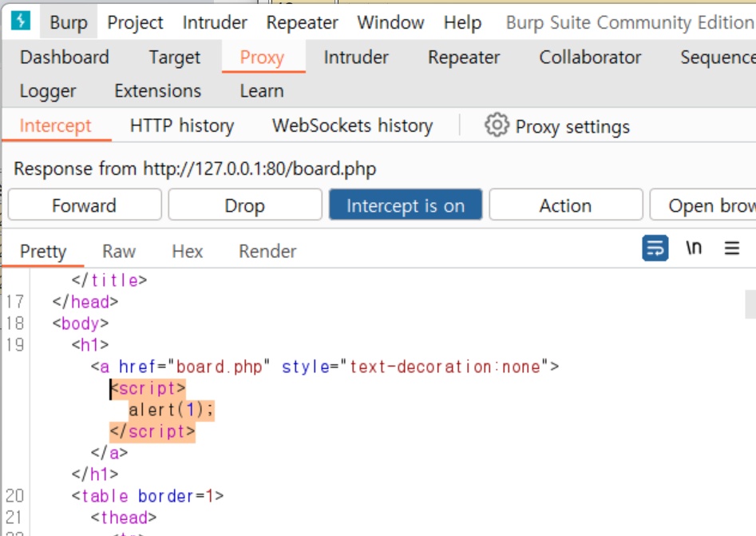The width and height of the screenshot is (756, 536).
Task: Open the Window menu
Action: pyautogui.click(x=390, y=22)
